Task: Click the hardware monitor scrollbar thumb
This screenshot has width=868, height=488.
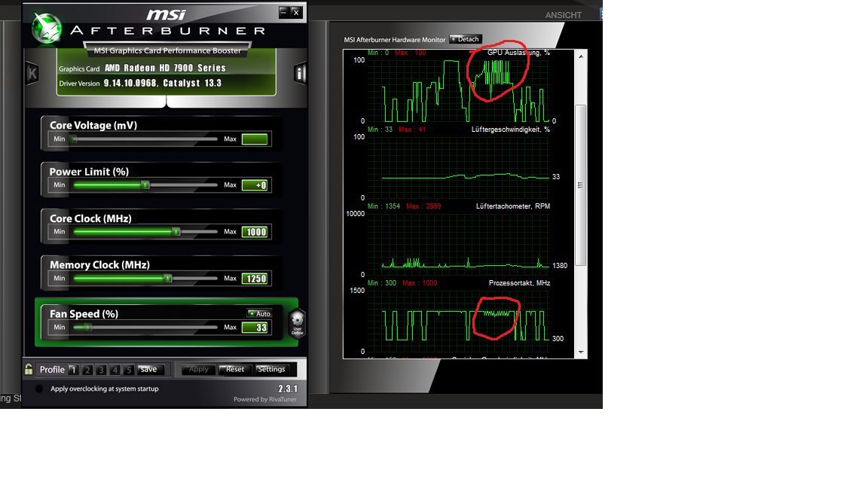Action: pyautogui.click(x=581, y=185)
